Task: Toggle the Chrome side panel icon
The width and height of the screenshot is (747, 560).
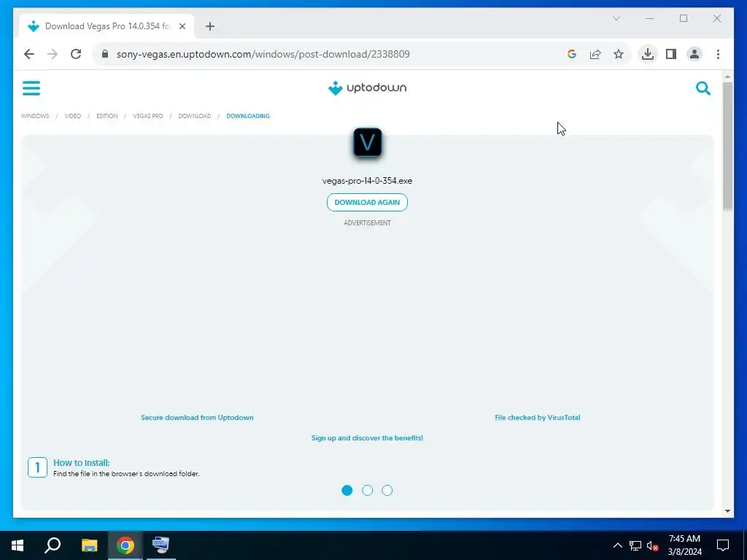Action: point(671,54)
